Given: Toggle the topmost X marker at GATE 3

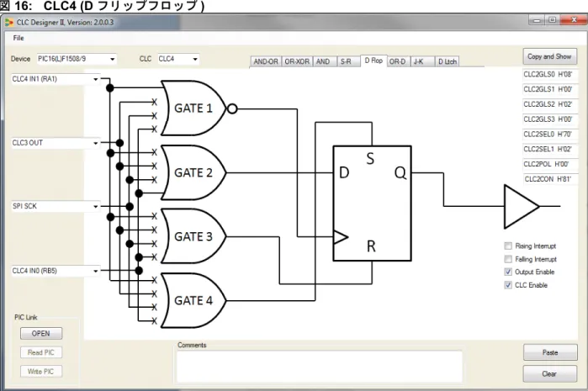Looking at the screenshot, I should point(154,216).
